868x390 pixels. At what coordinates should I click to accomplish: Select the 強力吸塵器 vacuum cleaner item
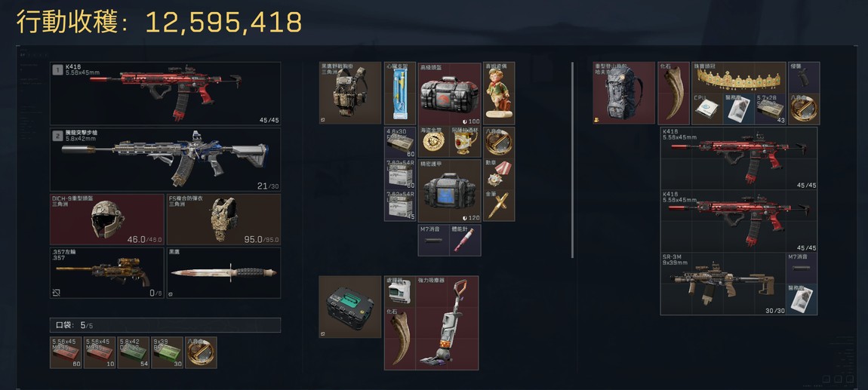coord(448,323)
